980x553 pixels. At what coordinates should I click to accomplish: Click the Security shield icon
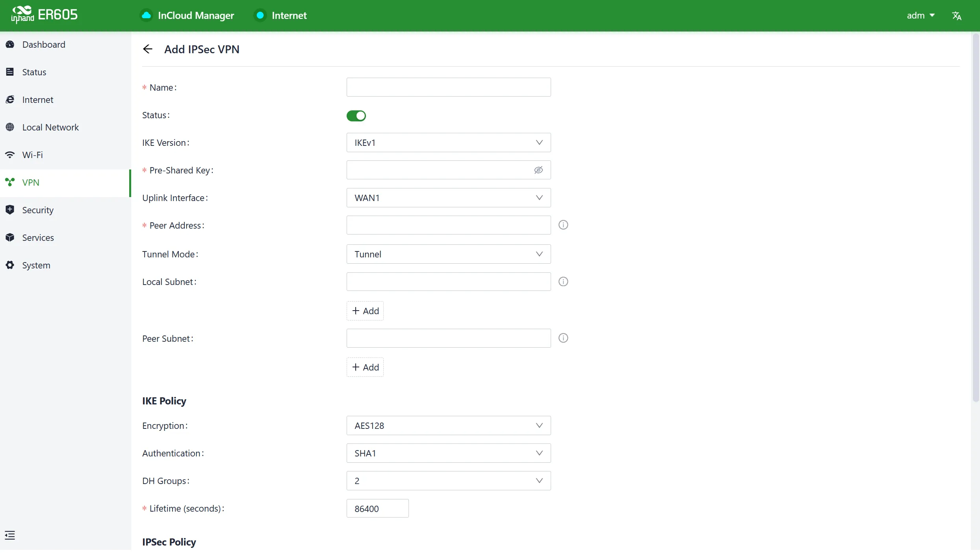point(10,210)
